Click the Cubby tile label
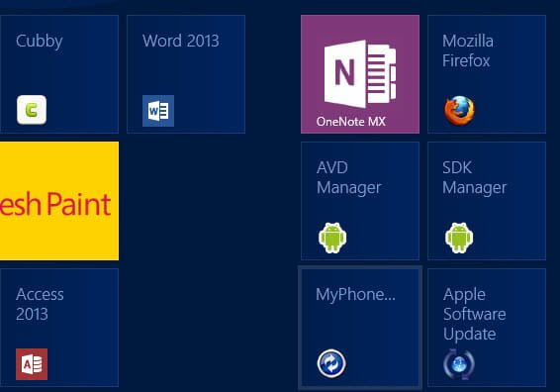This screenshot has height=392, width=560. (40, 42)
